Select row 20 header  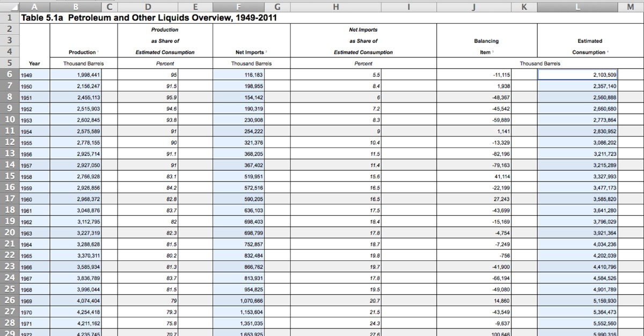(x=10, y=232)
